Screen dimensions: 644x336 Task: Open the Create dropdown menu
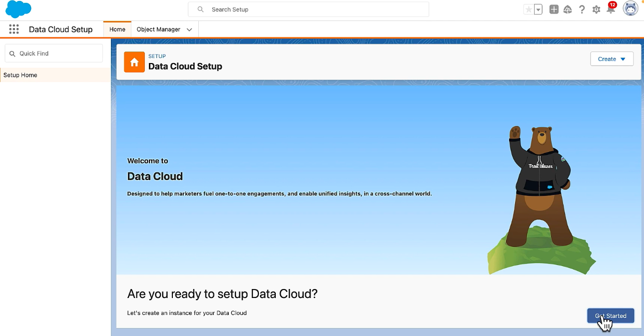pyautogui.click(x=612, y=58)
